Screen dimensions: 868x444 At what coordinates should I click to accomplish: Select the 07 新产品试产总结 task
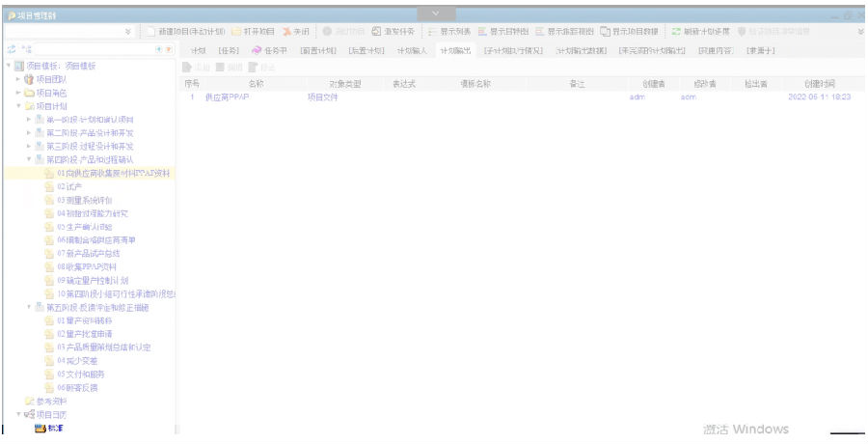(90, 253)
